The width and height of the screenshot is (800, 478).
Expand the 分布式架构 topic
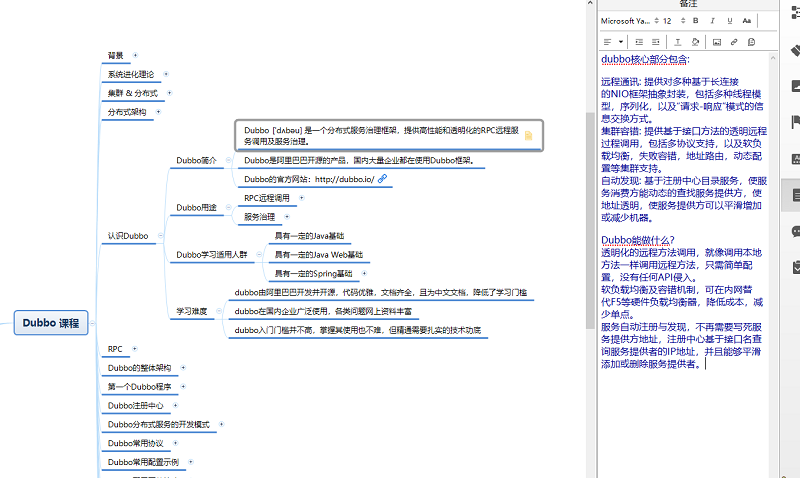coord(158,112)
